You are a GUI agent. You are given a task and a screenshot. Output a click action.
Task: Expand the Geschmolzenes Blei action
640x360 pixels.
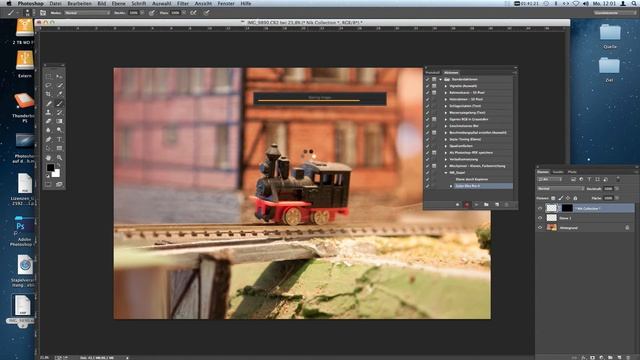pyautogui.click(x=446, y=126)
